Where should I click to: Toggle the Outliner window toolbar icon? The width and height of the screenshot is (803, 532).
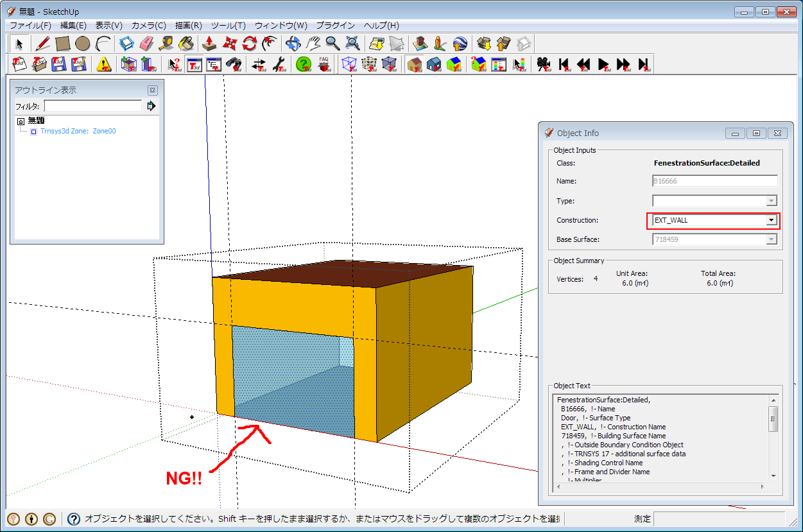214,64
